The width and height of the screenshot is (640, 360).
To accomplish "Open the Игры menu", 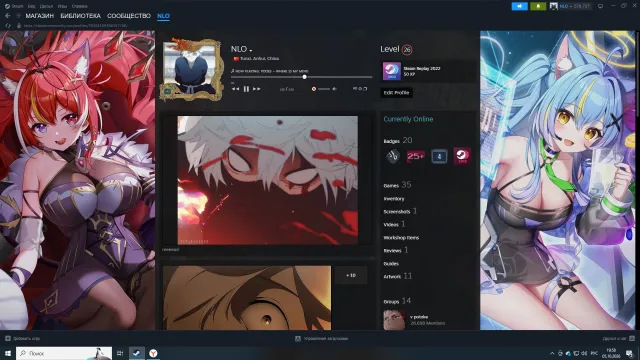I will [62, 6].
